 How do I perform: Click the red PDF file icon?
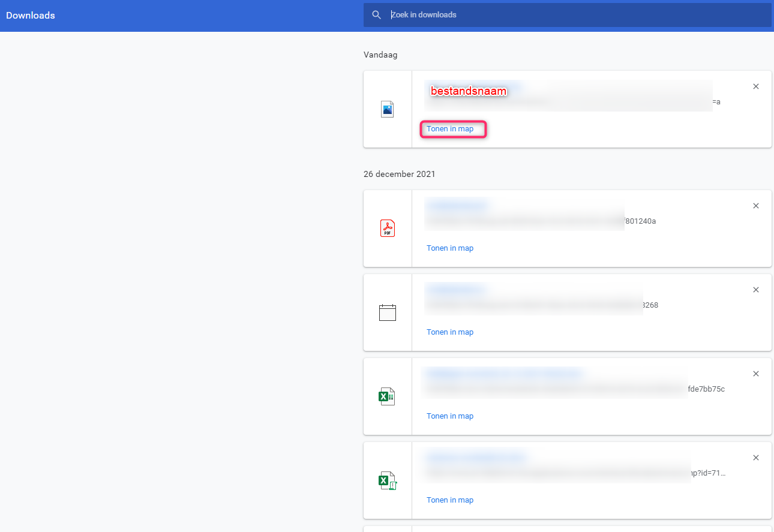click(x=388, y=229)
